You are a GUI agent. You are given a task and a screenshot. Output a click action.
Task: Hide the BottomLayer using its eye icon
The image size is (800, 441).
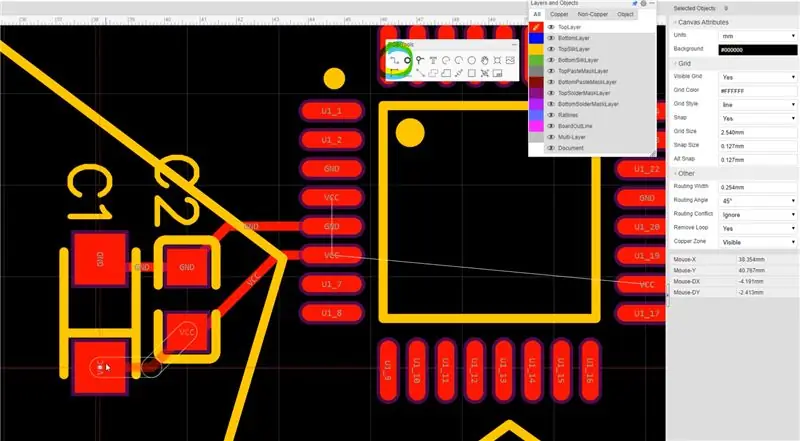(x=551, y=38)
